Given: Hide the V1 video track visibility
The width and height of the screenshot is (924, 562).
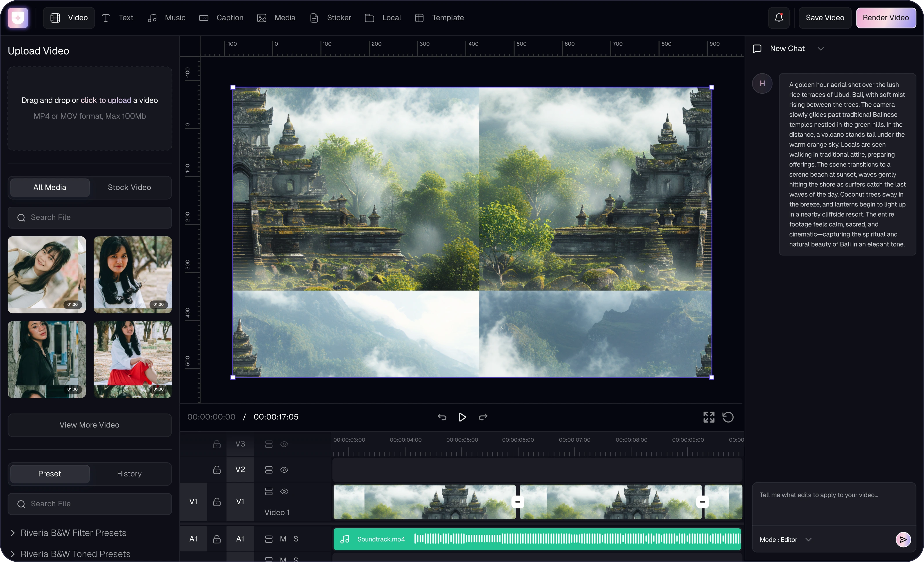Looking at the screenshot, I should (284, 492).
